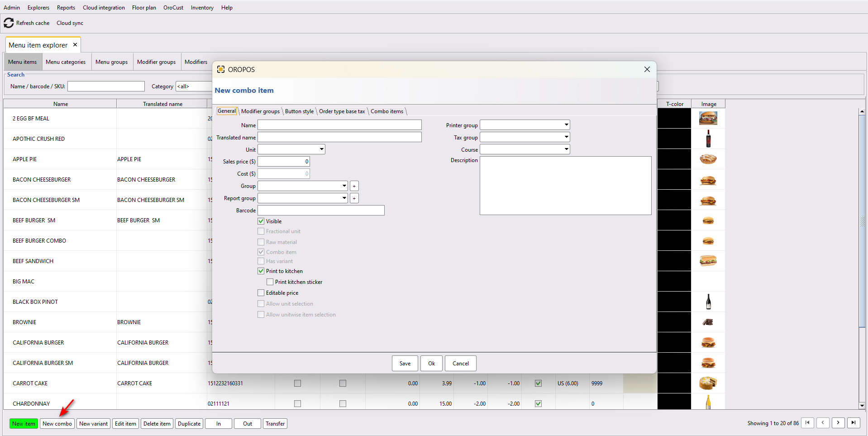Image resolution: width=868 pixels, height=436 pixels.
Task: Jump to the last page of results
Action: coord(854,423)
